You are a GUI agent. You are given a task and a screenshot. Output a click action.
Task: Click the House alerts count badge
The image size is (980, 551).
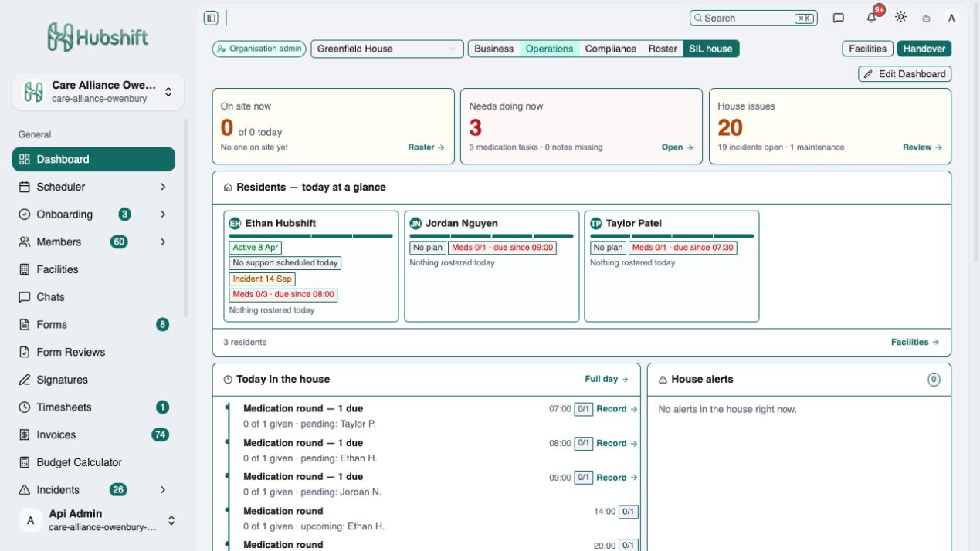[x=934, y=380]
